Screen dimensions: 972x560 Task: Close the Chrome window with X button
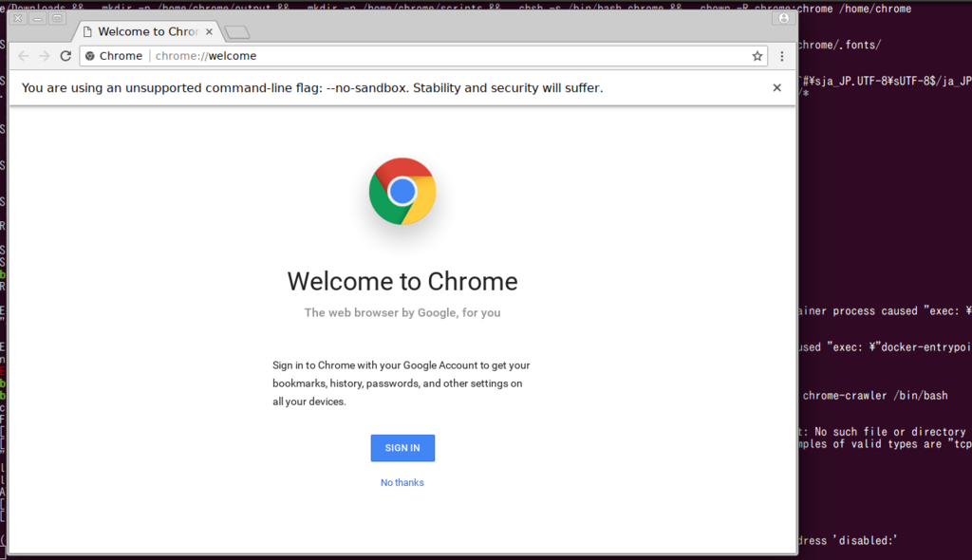click(18, 18)
